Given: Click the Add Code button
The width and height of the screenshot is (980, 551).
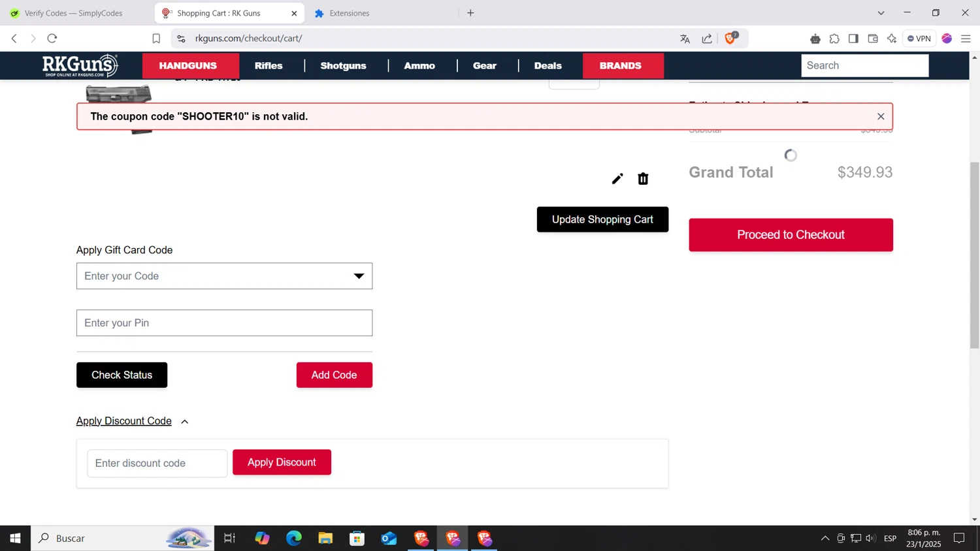Looking at the screenshot, I should pos(334,375).
